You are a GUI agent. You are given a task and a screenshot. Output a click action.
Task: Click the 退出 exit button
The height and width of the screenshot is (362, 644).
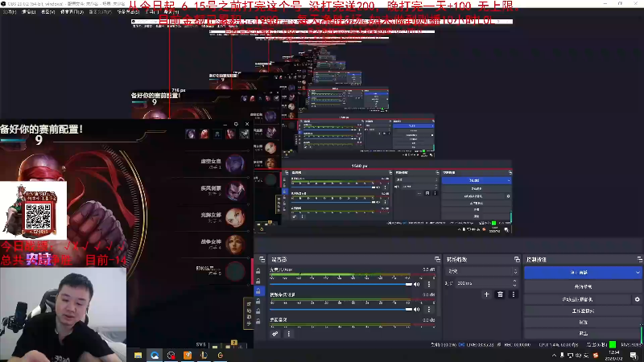(583, 333)
